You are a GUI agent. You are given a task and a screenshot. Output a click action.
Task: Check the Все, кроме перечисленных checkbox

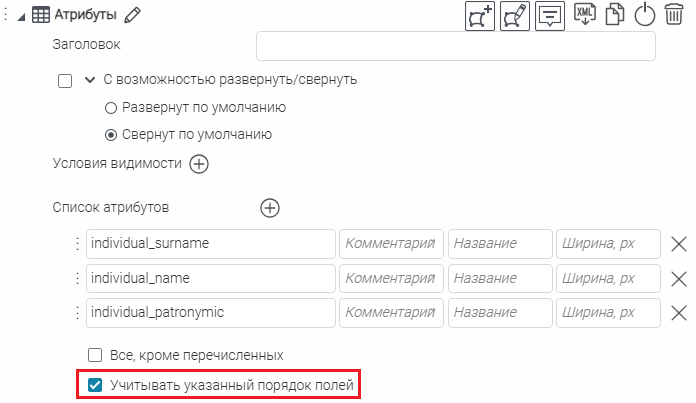point(96,355)
